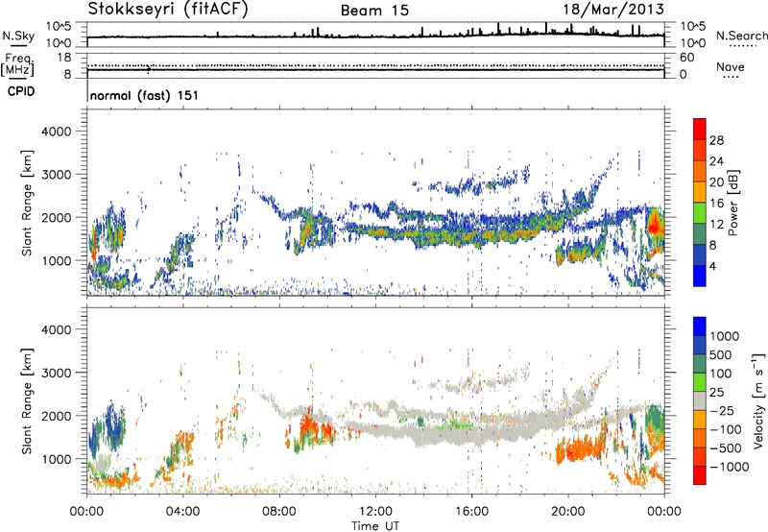Image resolution: width=768 pixels, height=532 pixels.
Task: Click the '-1000' velocity colorbar value
Action: 729,467
